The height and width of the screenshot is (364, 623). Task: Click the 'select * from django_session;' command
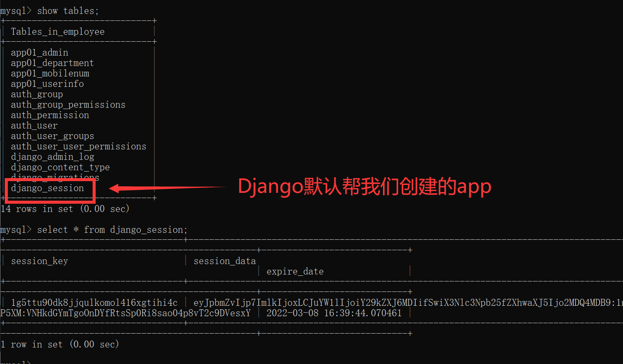click(113, 230)
